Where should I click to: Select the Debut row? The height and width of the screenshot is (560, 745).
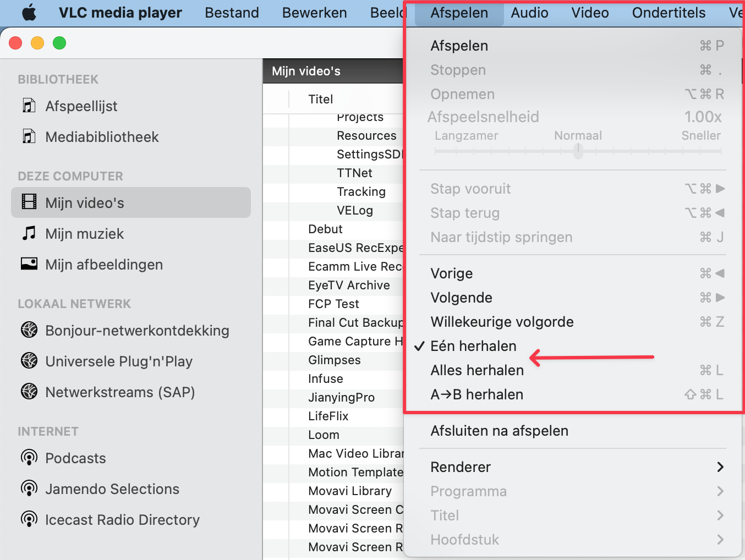coord(333,229)
